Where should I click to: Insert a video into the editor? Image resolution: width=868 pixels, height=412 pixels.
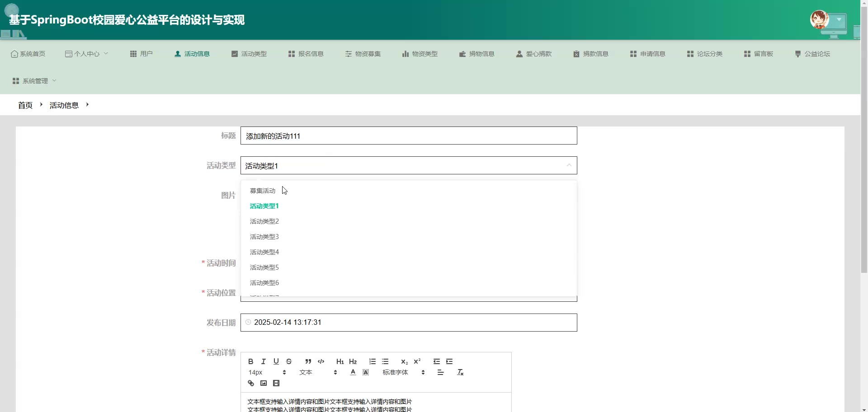click(x=276, y=383)
